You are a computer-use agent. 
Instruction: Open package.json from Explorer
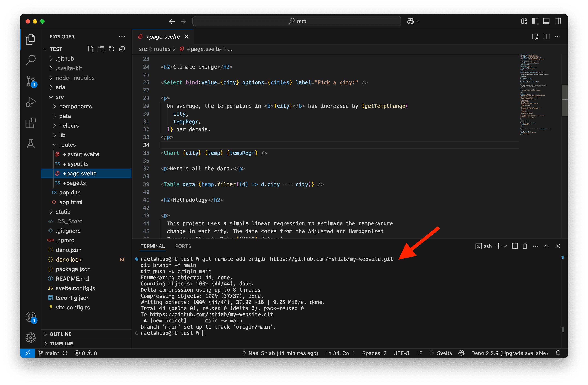73,269
